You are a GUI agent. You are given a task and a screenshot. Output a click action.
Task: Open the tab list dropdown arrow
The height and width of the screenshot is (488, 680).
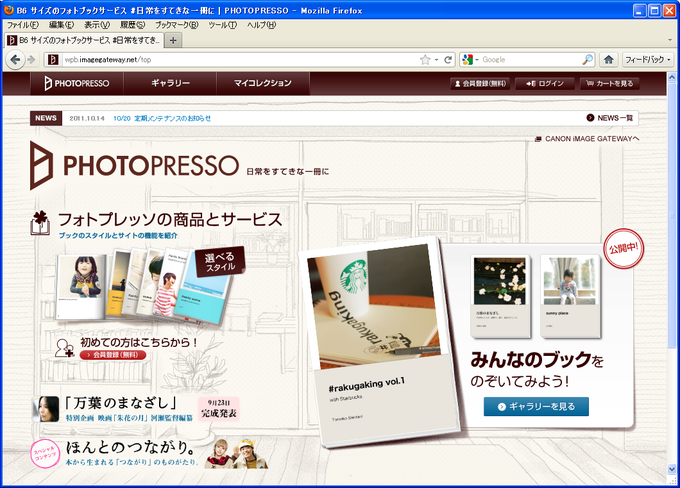click(670, 40)
